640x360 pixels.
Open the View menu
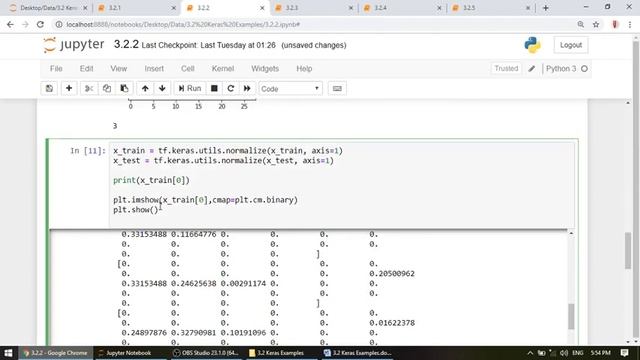119,69
